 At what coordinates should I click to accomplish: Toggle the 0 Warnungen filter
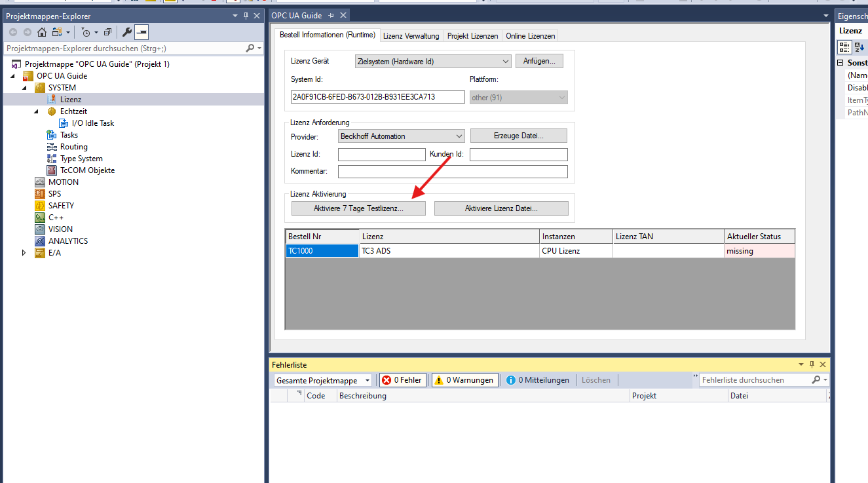point(465,380)
